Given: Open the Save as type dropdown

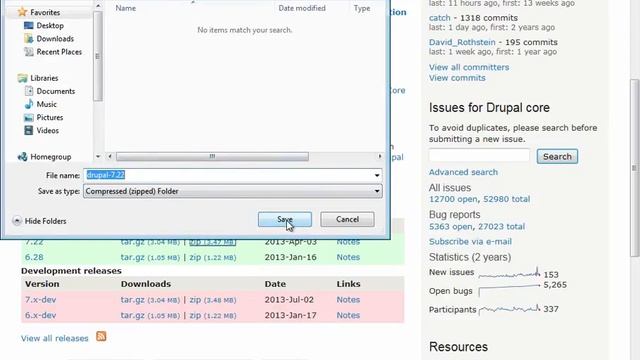Looking at the screenshot, I should point(233,191).
